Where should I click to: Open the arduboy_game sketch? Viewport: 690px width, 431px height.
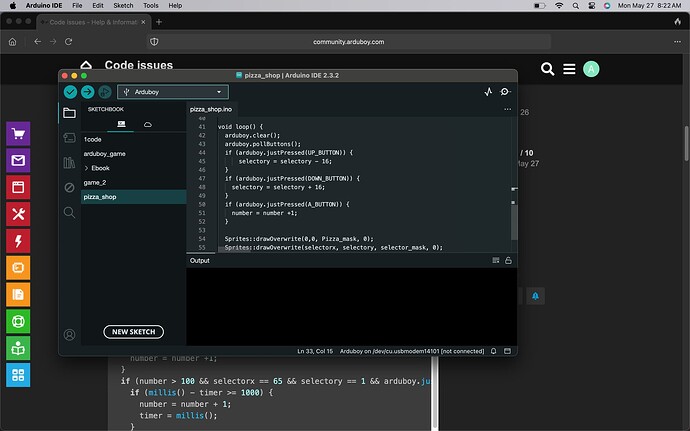pyautogui.click(x=104, y=154)
